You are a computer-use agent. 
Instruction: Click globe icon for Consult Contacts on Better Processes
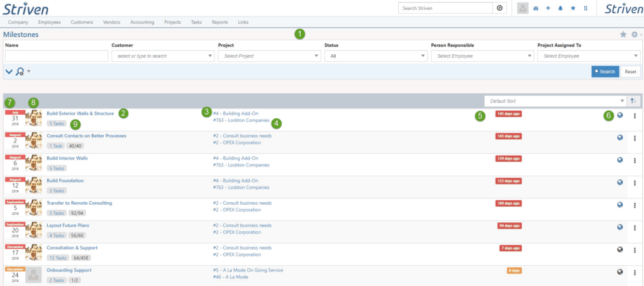click(x=620, y=138)
